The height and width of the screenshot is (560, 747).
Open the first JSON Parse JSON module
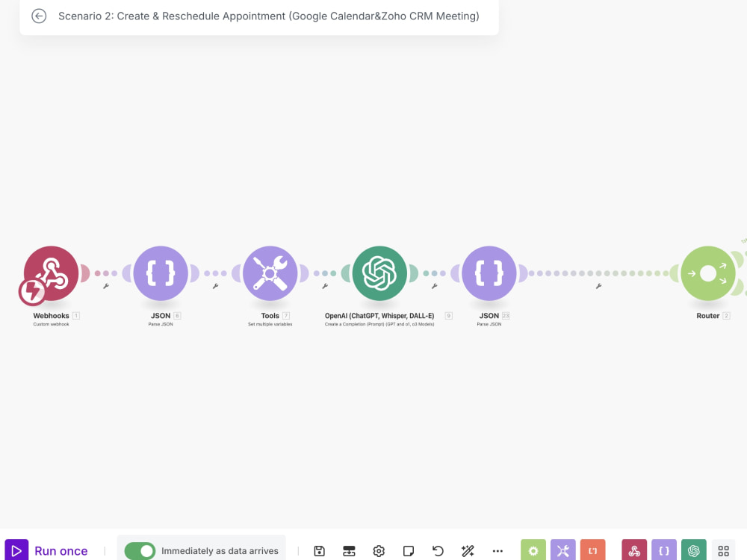(x=161, y=273)
